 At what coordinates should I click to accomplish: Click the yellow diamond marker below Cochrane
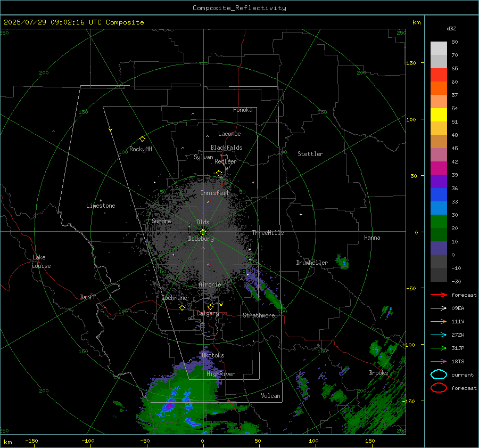pos(183,307)
